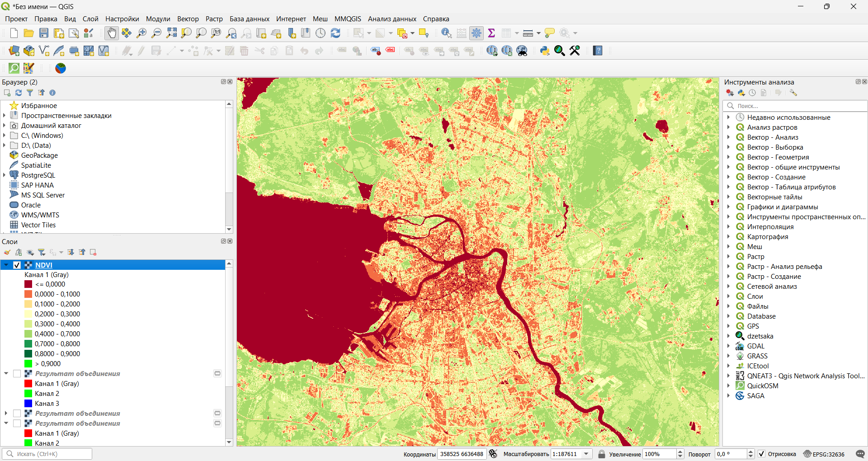Select the Pan Map hand tool

tap(111, 33)
